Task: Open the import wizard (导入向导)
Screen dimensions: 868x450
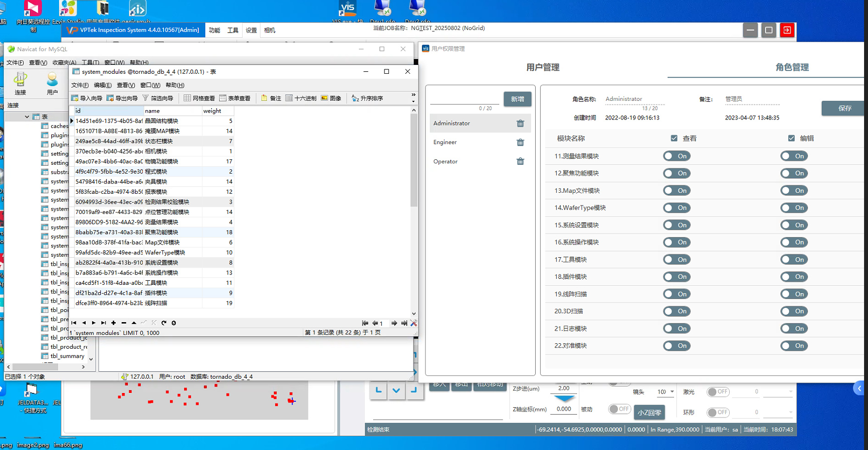Action: click(87, 98)
